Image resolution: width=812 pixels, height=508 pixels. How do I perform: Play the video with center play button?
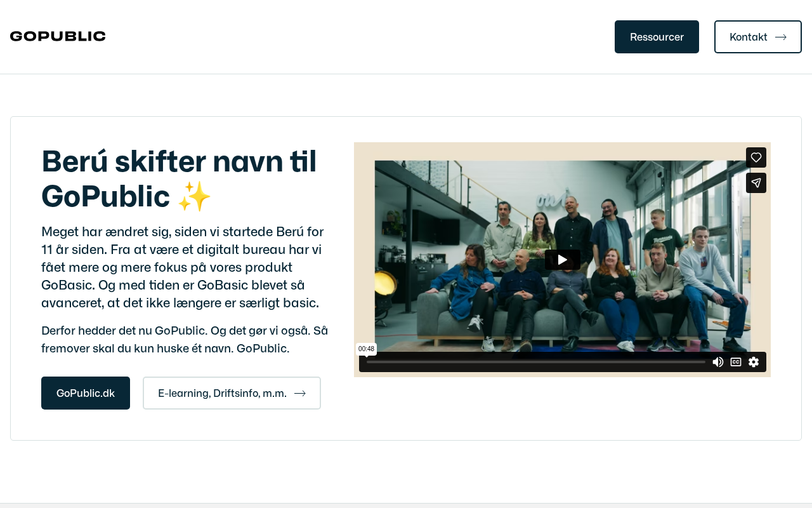(563, 260)
